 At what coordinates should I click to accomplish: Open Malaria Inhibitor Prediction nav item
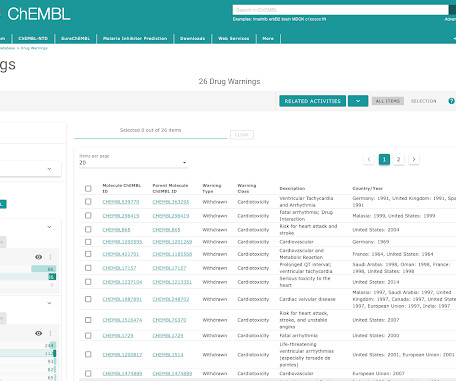coord(135,39)
